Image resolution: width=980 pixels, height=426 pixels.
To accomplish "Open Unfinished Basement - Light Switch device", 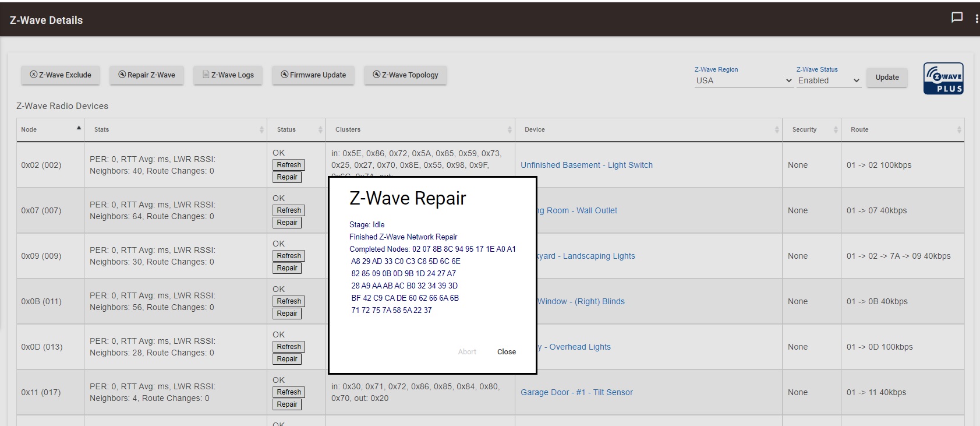I will pyautogui.click(x=586, y=165).
